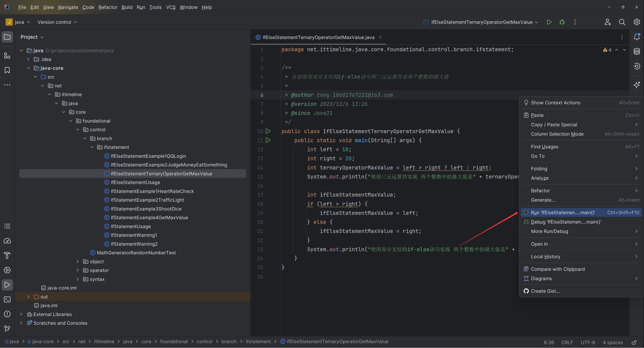Run the current configuration with green play button

point(549,22)
